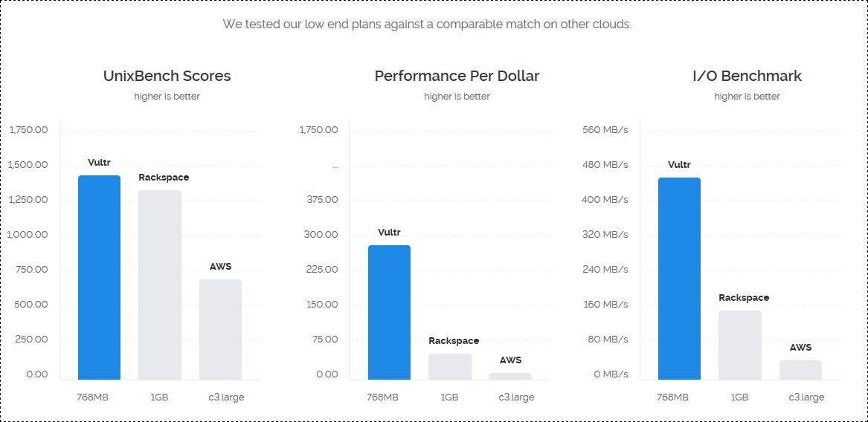Click the c3.large label under I/O Benchmark

pyautogui.click(x=806, y=397)
